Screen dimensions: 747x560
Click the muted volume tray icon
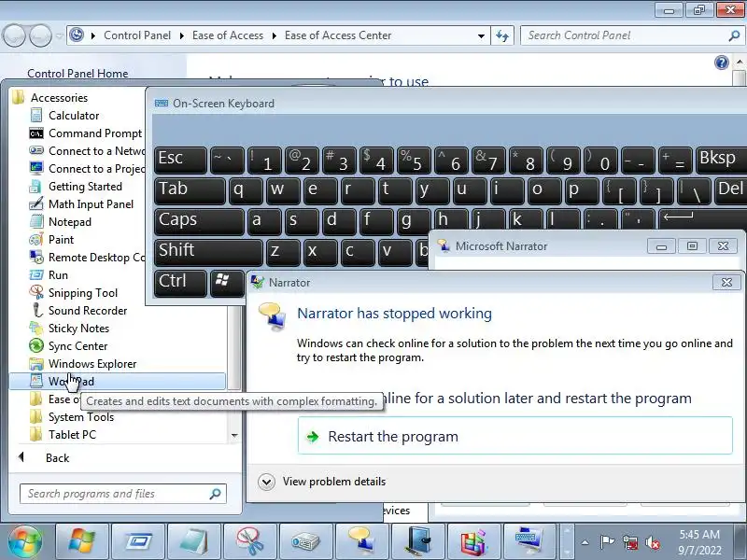pos(652,542)
